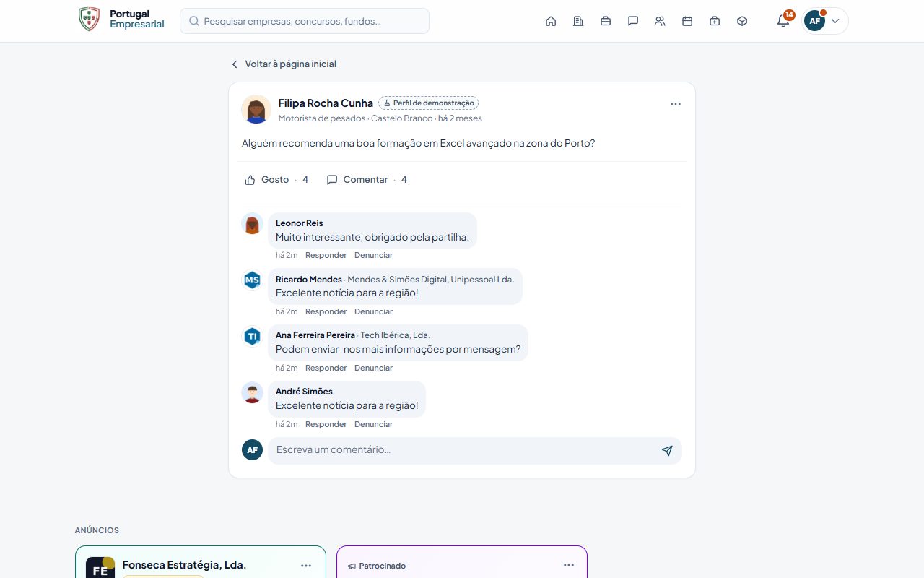The width and height of the screenshot is (924, 578).
Task: Open post options three-dot menu
Action: click(676, 104)
